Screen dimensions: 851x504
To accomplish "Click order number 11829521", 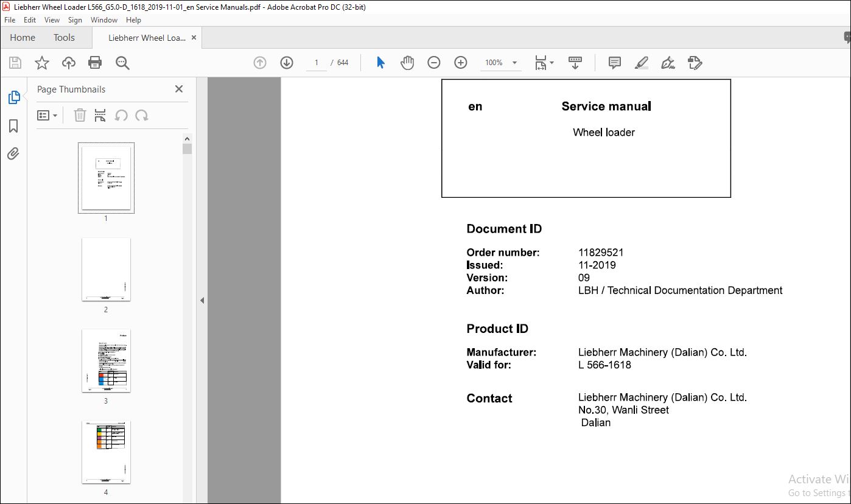I will tap(601, 253).
